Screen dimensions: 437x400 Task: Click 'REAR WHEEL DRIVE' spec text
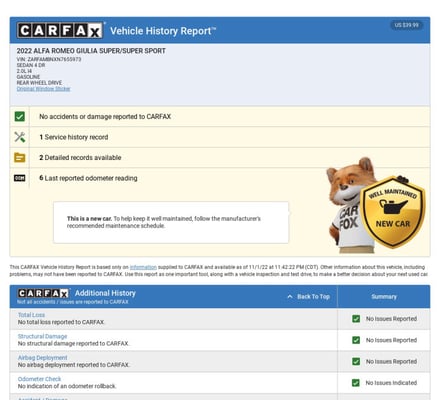tap(39, 83)
